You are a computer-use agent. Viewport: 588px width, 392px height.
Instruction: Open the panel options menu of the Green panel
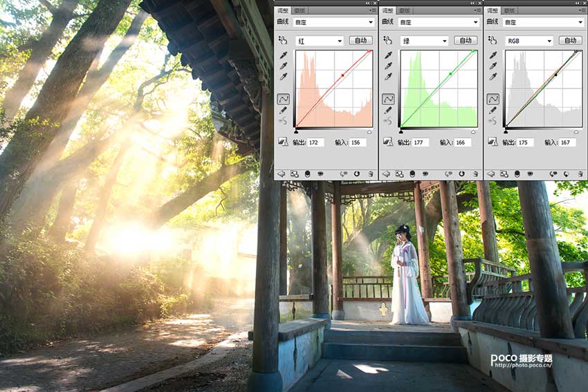(477, 10)
